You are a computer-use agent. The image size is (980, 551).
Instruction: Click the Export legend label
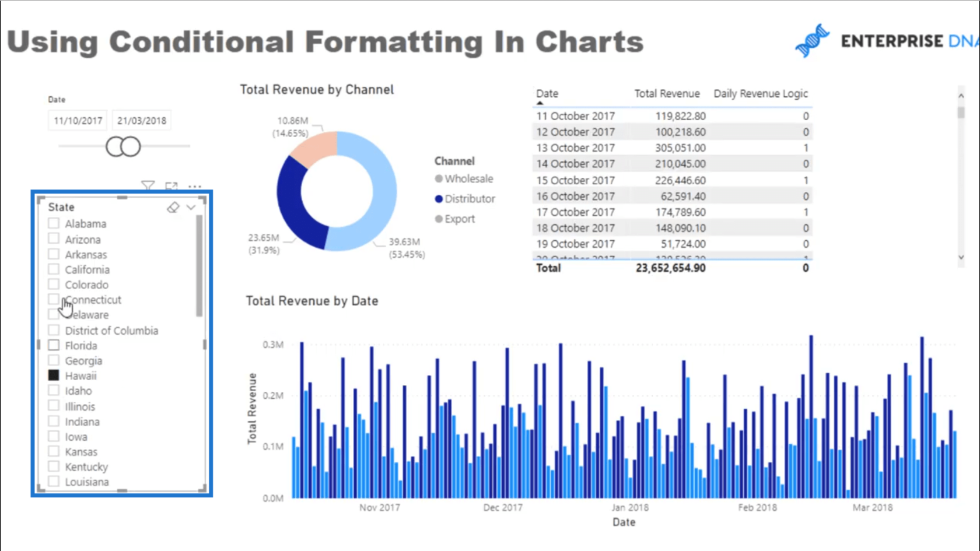[460, 219]
